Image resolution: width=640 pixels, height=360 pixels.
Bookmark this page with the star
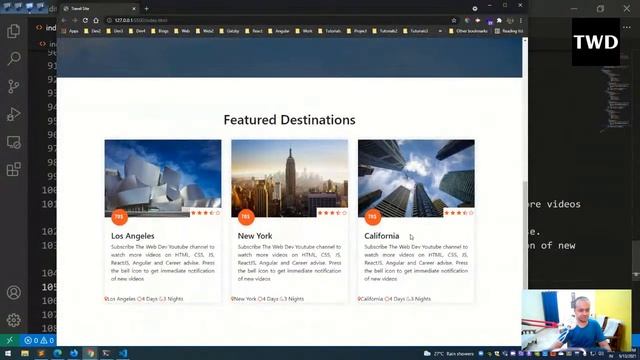[454, 20]
